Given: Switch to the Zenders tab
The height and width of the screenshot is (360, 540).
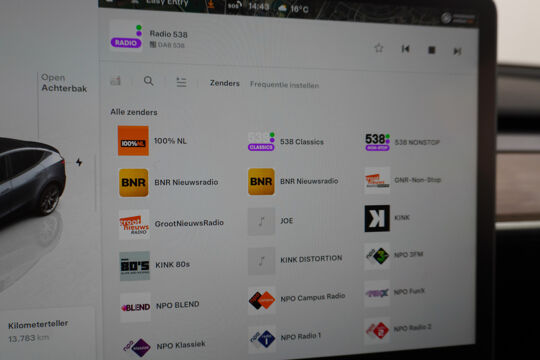Looking at the screenshot, I should 225,83.
